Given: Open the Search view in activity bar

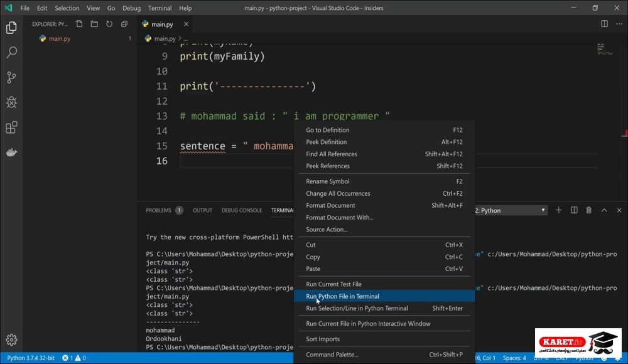Looking at the screenshot, I should click(x=11, y=52).
